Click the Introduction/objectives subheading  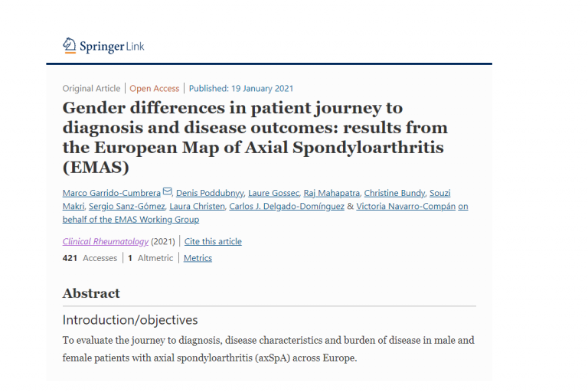130,320
